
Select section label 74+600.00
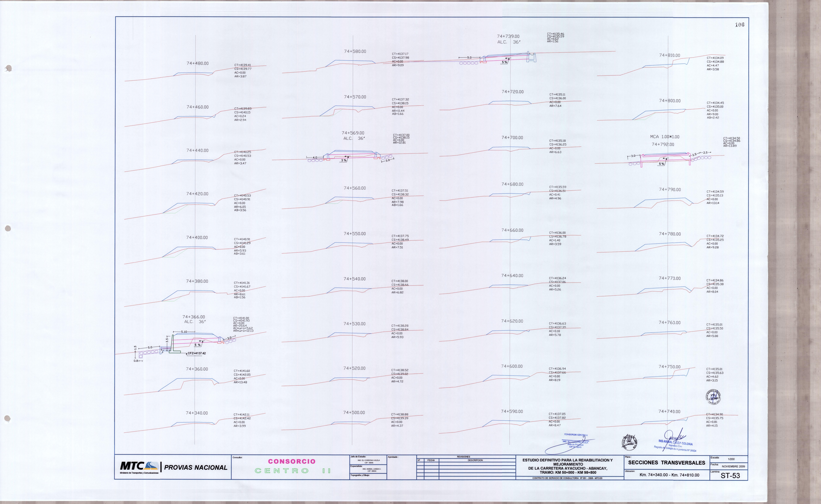pyautogui.click(x=512, y=366)
